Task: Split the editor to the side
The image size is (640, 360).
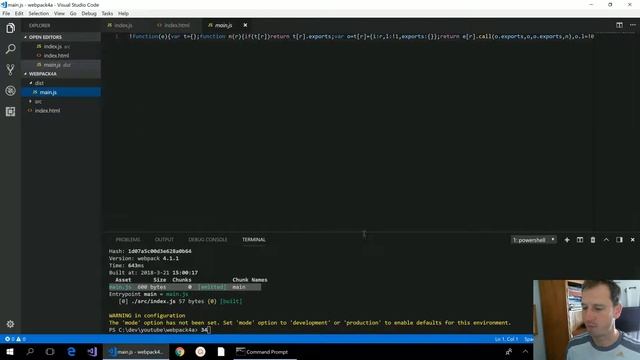Action: tap(619, 25)
